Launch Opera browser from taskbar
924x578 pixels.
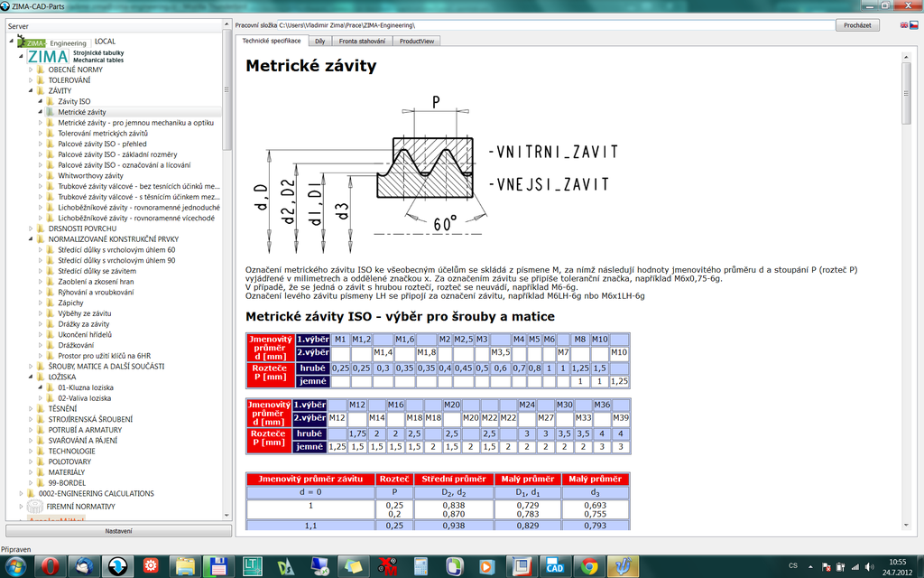tap(51, 566)
